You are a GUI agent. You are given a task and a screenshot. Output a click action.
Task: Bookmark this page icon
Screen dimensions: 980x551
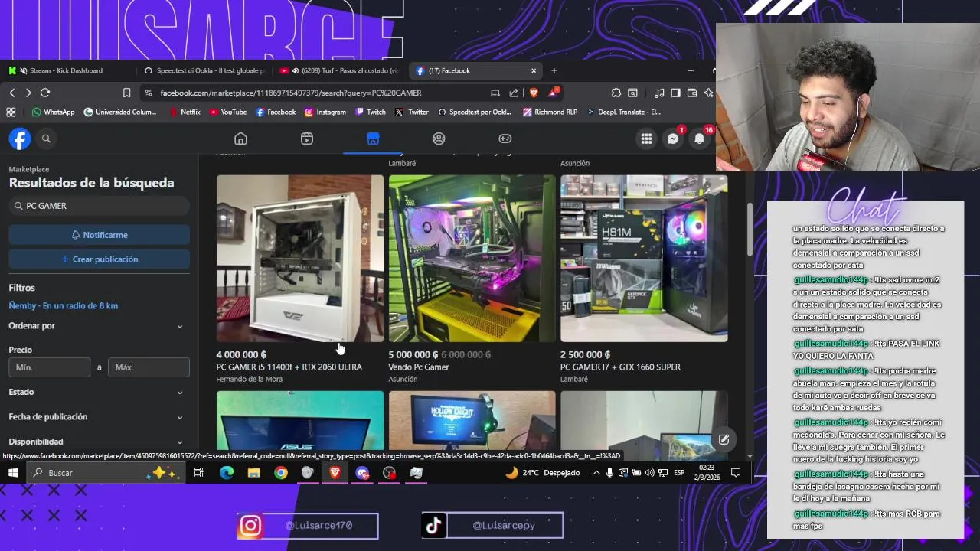click(126, 93)
